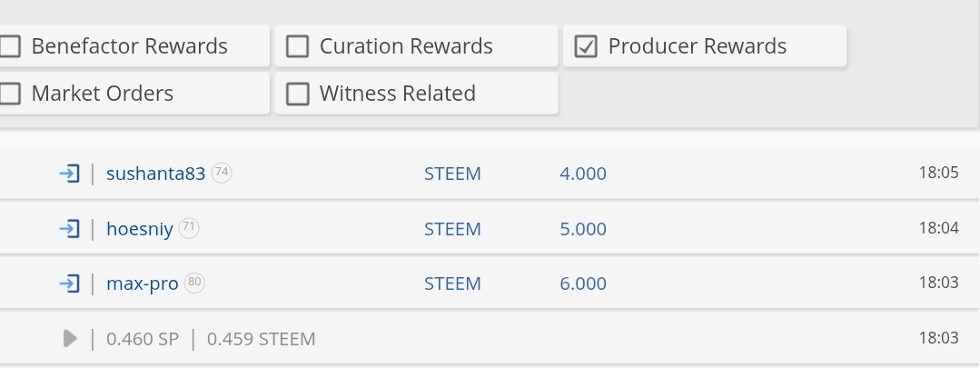The width and height of the screenshot is (980, 368).
Task: Click STEEM currency label in hoesniy row
Action: click(452, 229)
